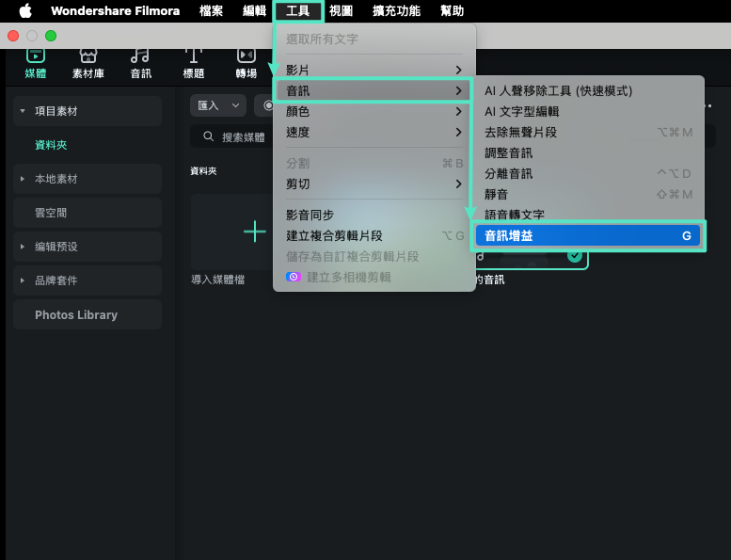Open the 編輯 menu
The height and width of the screenshot is (560, 731).
pos(254,10)
